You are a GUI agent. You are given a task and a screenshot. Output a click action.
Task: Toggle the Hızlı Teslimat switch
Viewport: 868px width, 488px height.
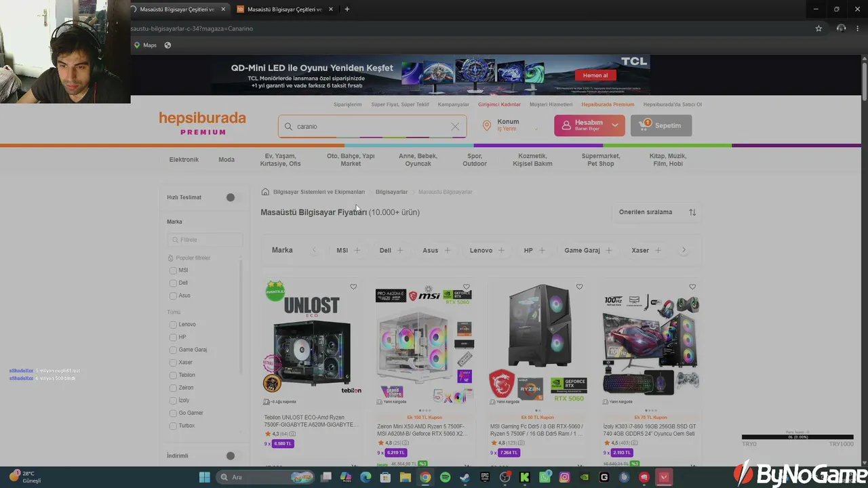pyautogui.click(x=233, y=197)
